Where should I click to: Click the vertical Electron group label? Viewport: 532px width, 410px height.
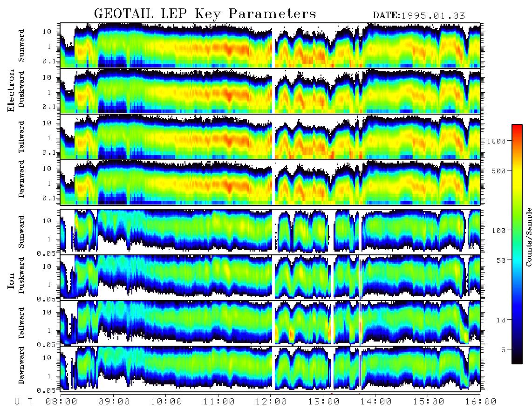(11, 90)
